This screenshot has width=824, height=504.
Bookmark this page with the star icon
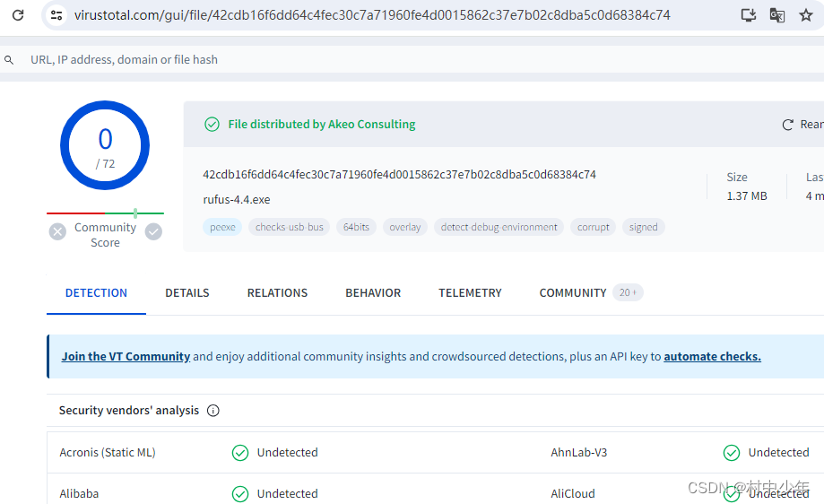806,15
